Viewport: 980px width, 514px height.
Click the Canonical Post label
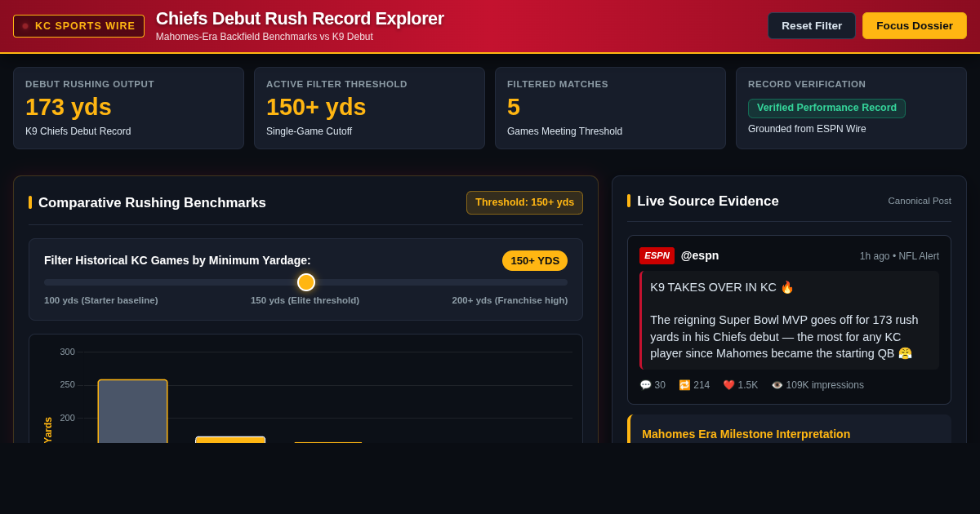pyautogui.click(x=920, y=201)
